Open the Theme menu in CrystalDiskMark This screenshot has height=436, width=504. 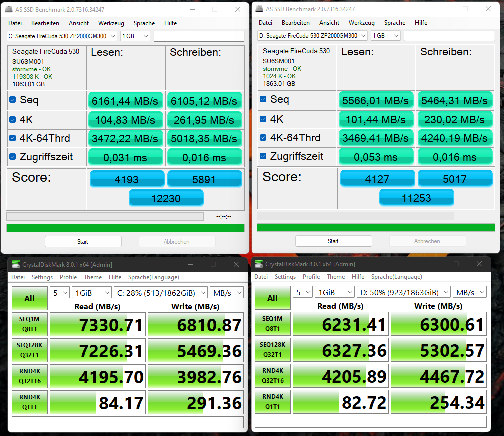(x=93, y=277)
